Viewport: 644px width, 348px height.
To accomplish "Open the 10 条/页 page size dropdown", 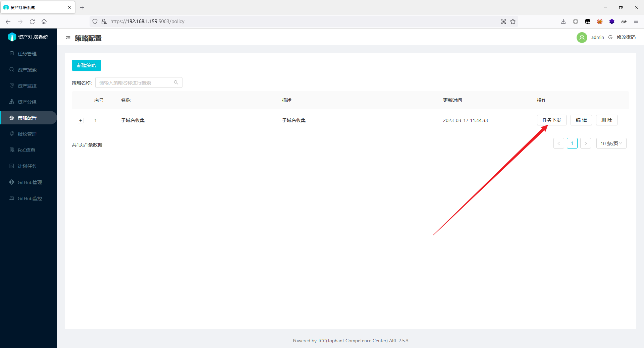I will point(611,143).
